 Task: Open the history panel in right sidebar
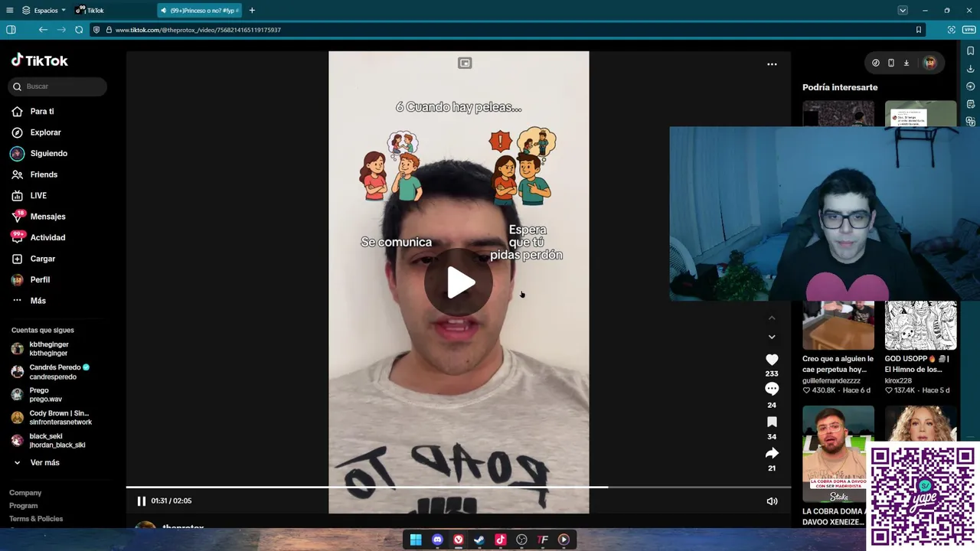(x=970, y=86)
